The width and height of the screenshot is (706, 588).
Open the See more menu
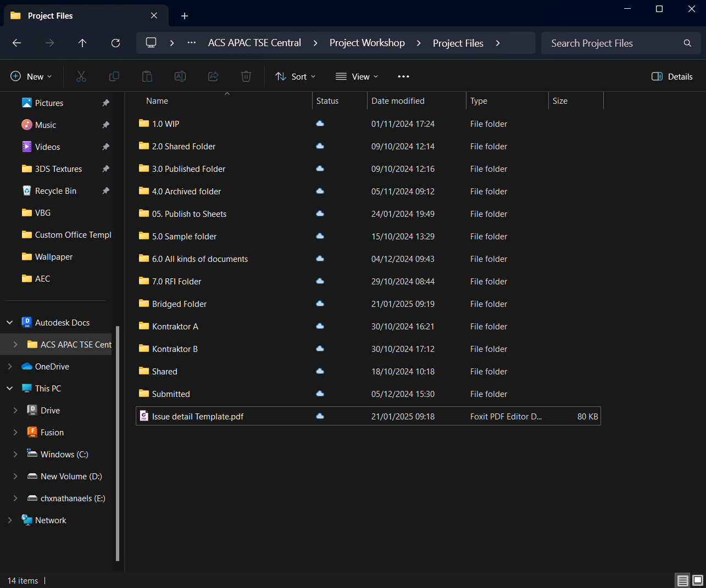[403, 76]
